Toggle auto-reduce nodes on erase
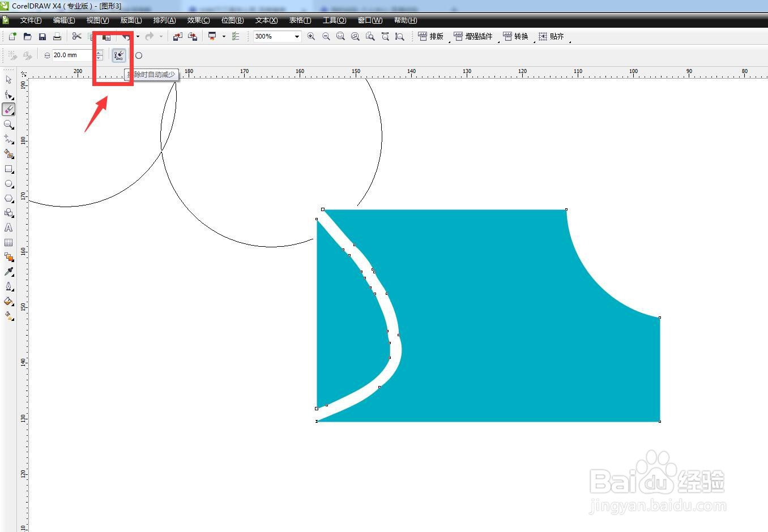Screen dimensions: 768x532 point(118,55)
